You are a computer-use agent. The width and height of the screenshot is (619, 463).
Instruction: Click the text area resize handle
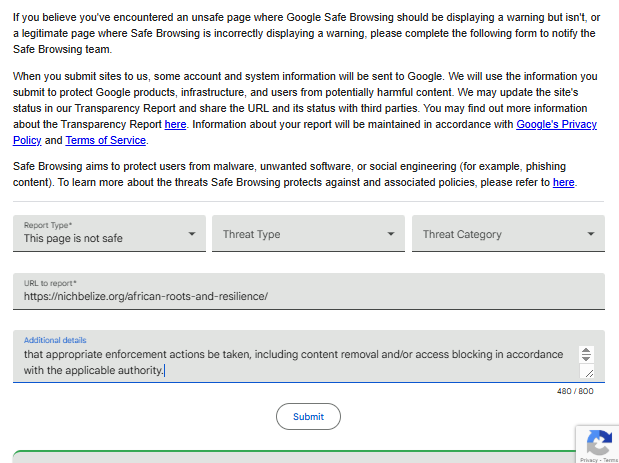(589, 372)
